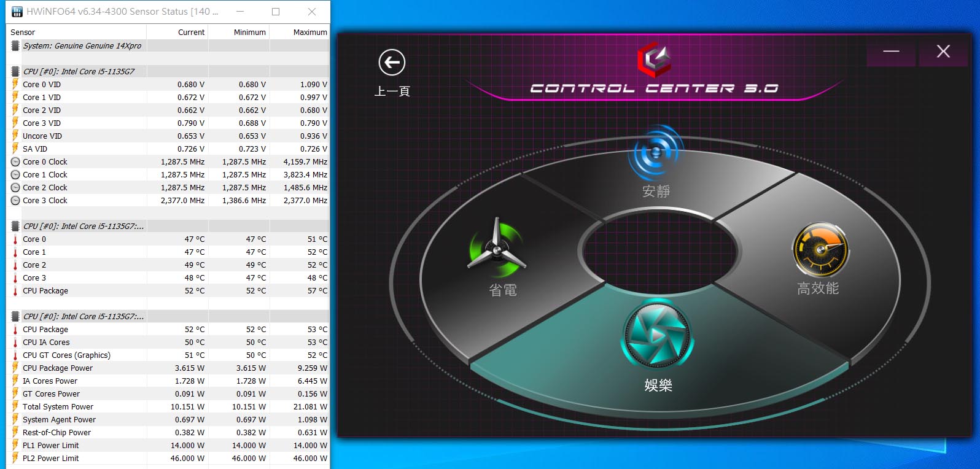Click the clock icon for Core 1 Clock
This screenshot has height=469, width=980.
(15, 175)
